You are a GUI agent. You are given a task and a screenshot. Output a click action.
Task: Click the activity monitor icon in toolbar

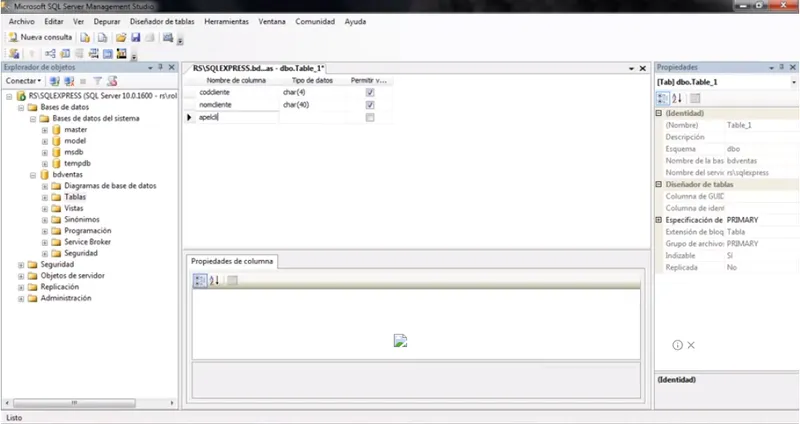coord(168,37)
